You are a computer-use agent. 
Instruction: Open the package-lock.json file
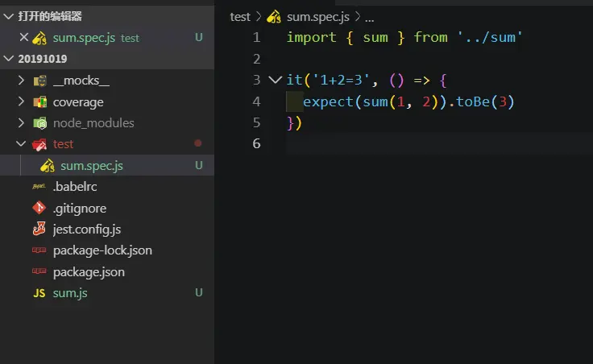[x=102, y=250]
